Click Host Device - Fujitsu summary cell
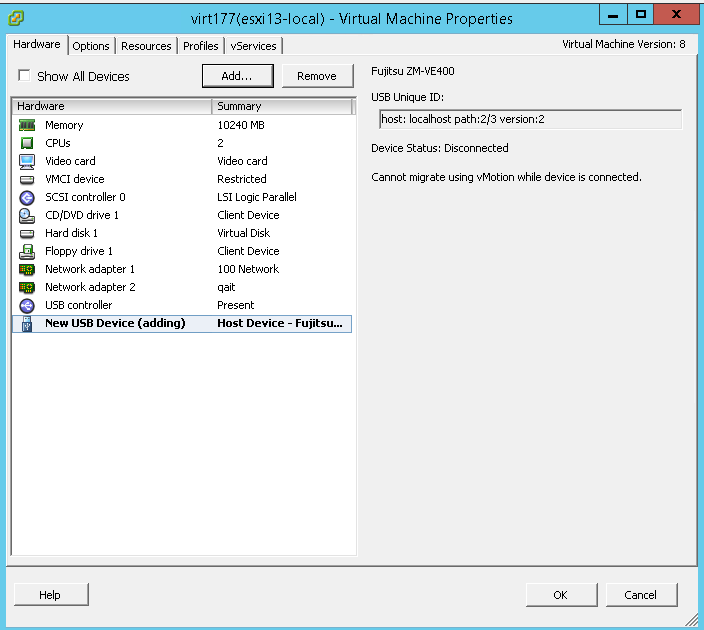The height and width of the screenshot is (630, 704). (x=280, y=323)
